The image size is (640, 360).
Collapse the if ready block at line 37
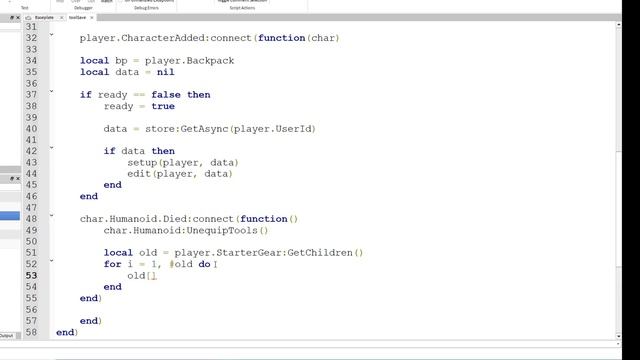pos(51,91)
